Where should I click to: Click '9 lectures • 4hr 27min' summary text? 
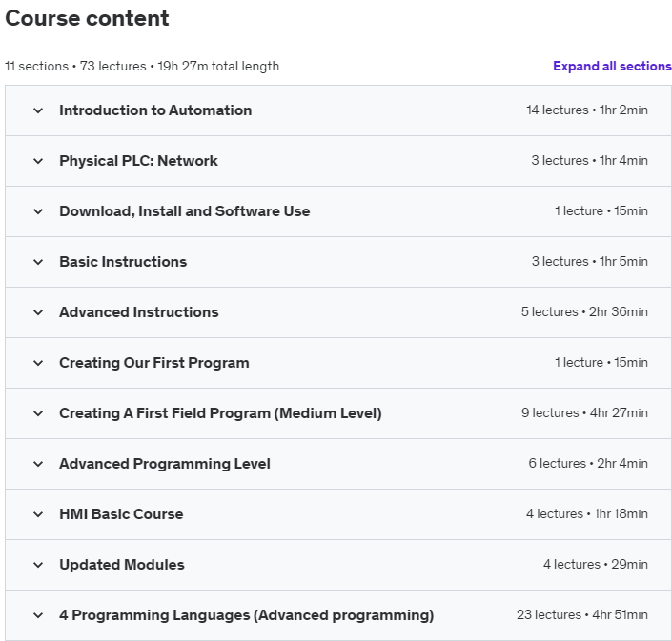584,413
